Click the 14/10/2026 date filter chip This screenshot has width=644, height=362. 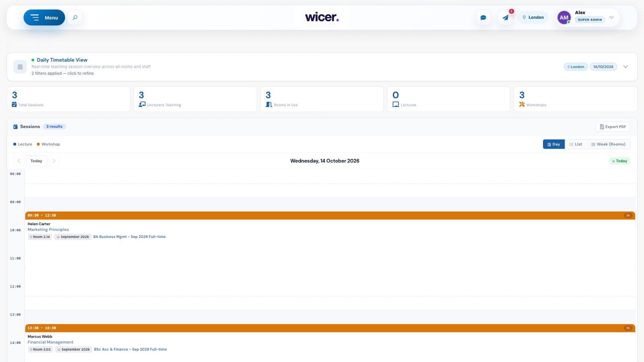[603, 67]
